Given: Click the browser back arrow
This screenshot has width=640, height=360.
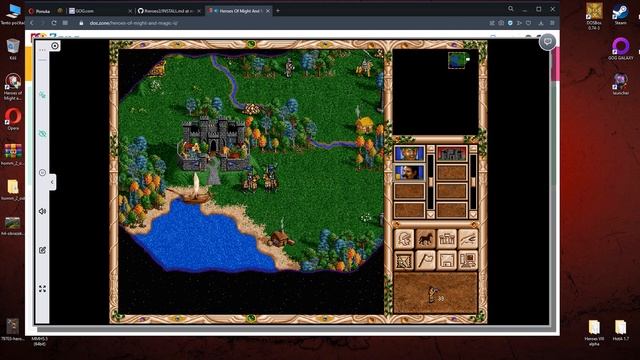Looking at the screenshot, I should 32,23.
